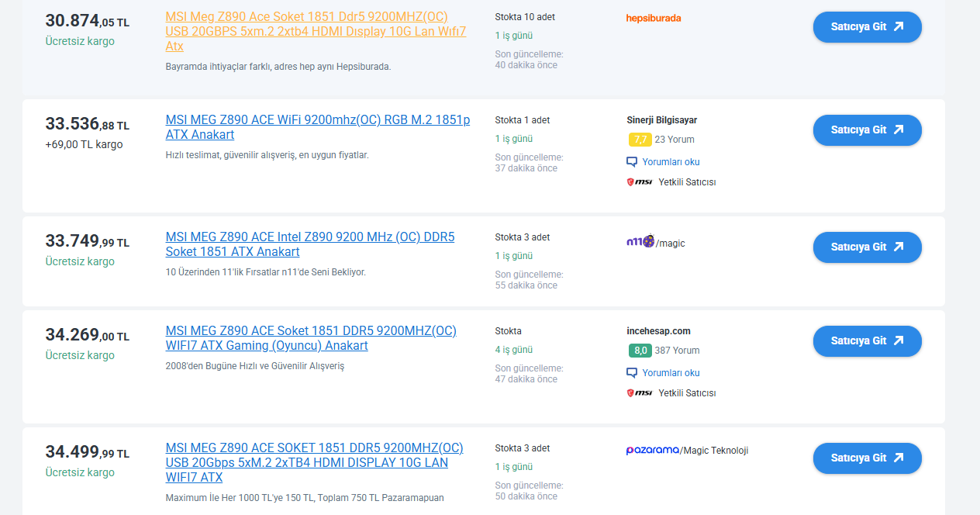Image resolution: width=980 pixels, height=515 pixels.
Task: Open the incehesap MSI MEG Z890 ACE Gaming listing
Action: pos(311,338)
